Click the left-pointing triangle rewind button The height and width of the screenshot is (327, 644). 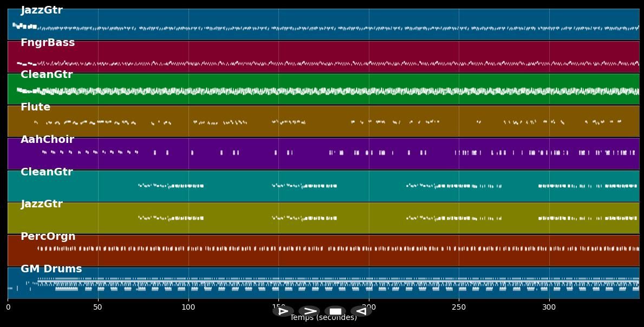tap(361, 311)
